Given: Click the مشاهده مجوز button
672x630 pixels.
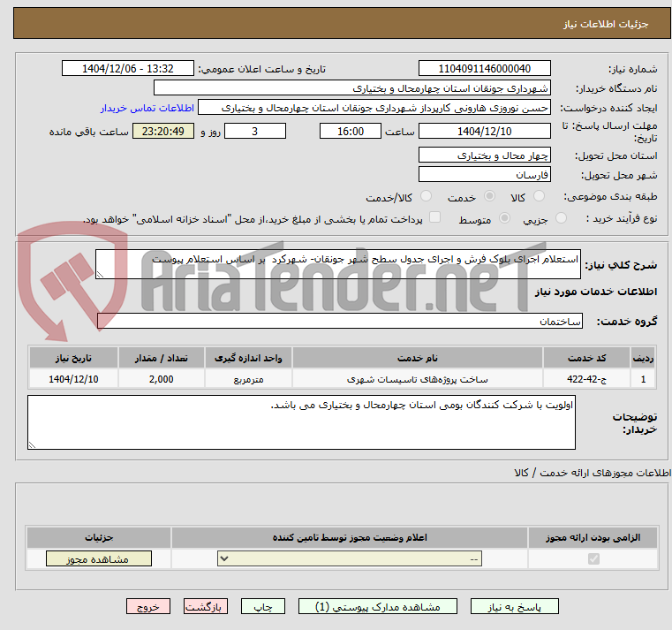Looking at the screenshot, I should click(x=99, y=558).
